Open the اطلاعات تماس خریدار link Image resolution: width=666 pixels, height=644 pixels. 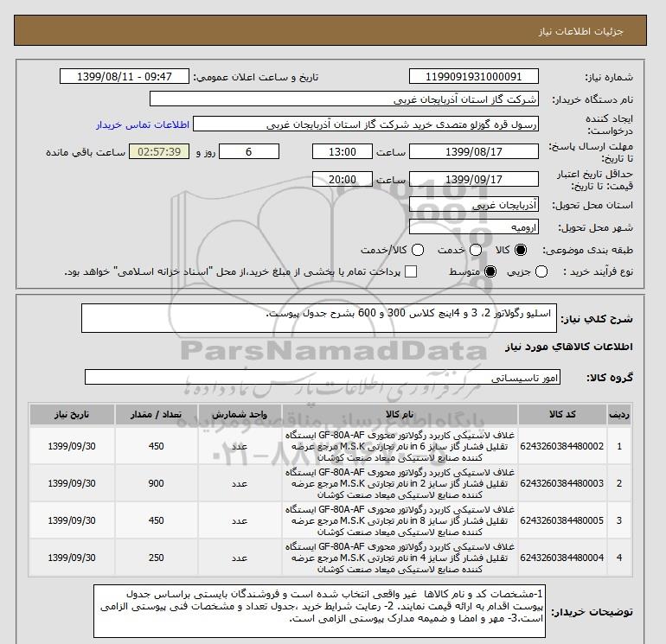pyautogui.click(x=143, y=124)
